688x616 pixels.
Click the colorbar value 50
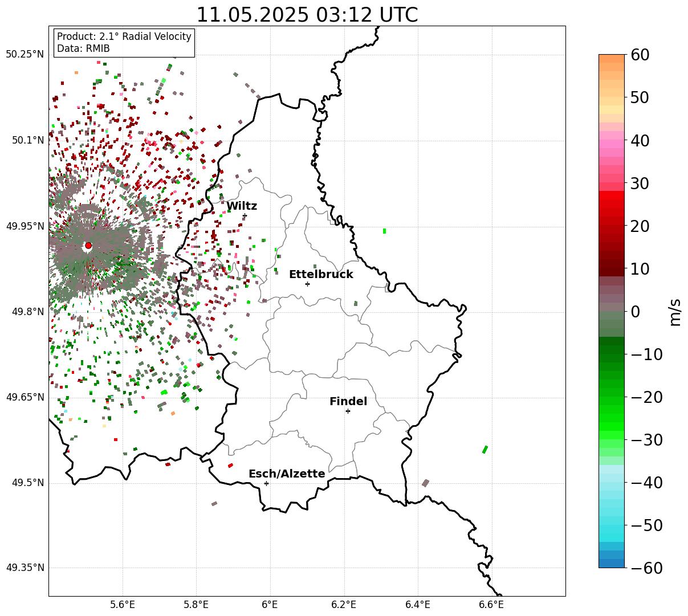pos(641,97)
